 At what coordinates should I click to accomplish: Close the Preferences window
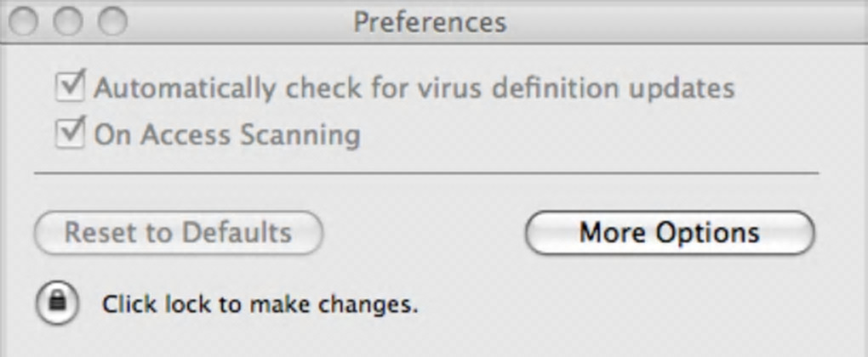pyautogui.click(x=25, y=20)
